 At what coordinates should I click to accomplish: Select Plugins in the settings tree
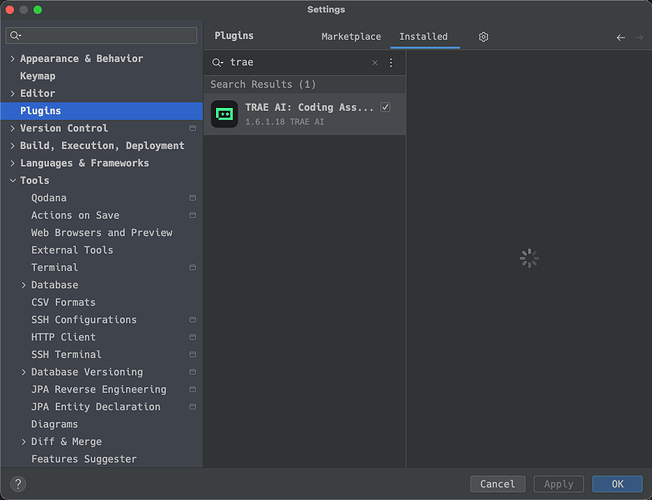click(x=101, y=111)
